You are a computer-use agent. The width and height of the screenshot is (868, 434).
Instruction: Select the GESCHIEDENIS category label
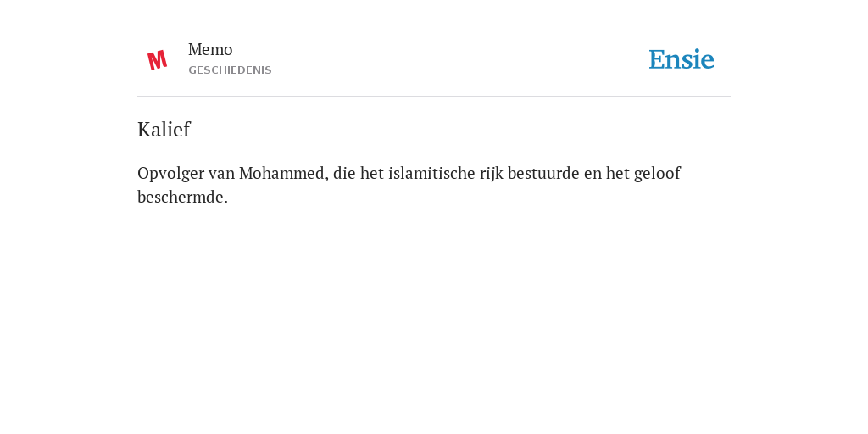click(230, 70)
